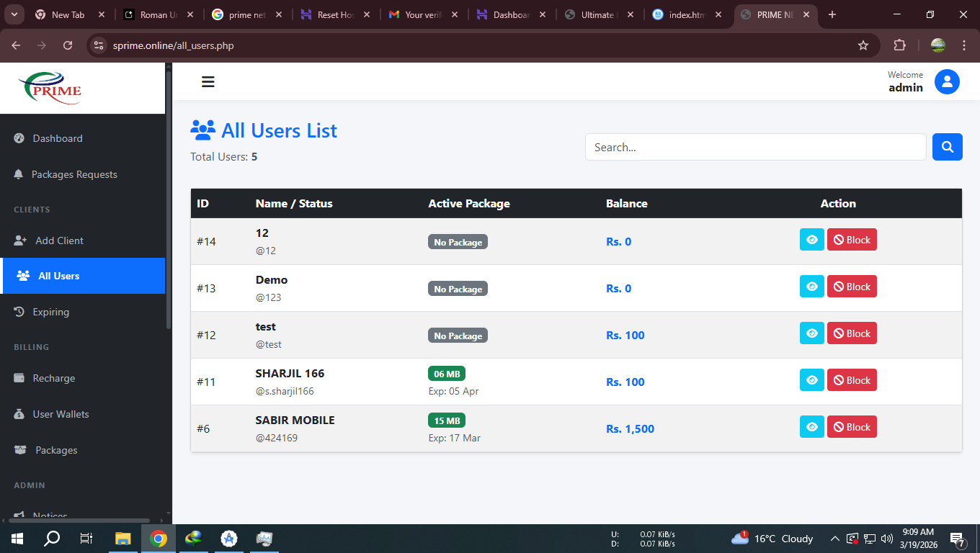The image size is (980, 553).
Task: Expand Chrome browser extensions puzzle menu
Action: 900,45
